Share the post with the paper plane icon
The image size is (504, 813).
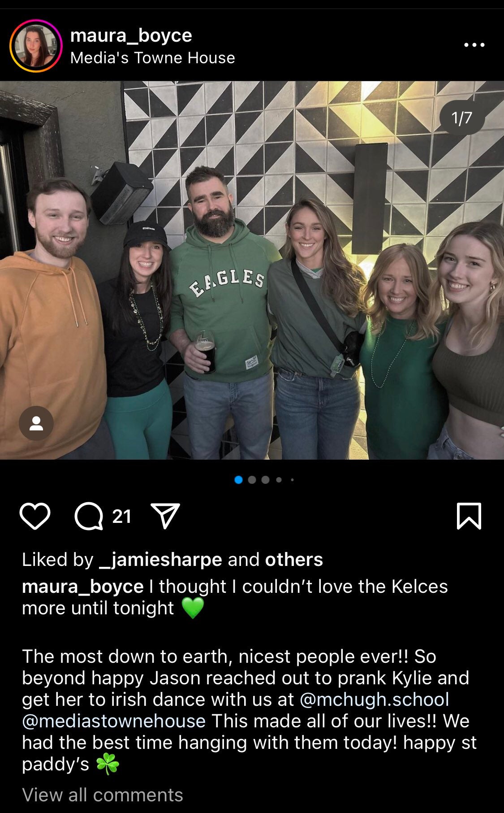pyautogui.click(x=165, y=516)
